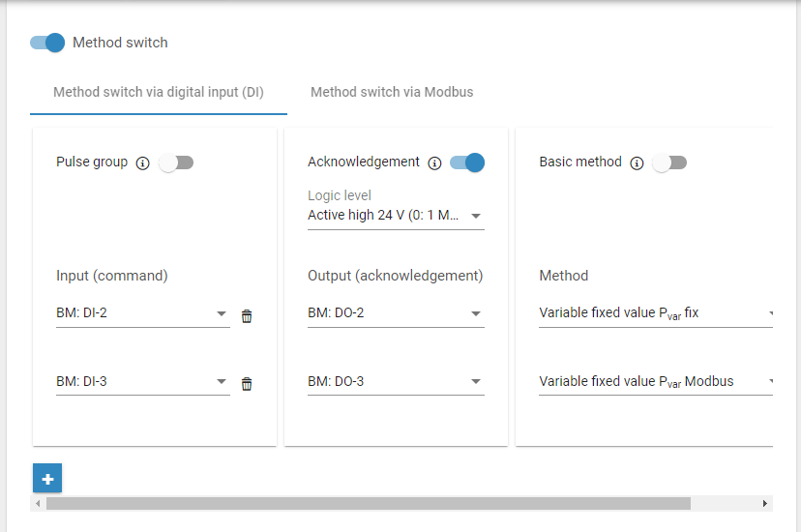Click the Basic method info icon
This screenshot has width=801, height=532.
coord(637,163)
